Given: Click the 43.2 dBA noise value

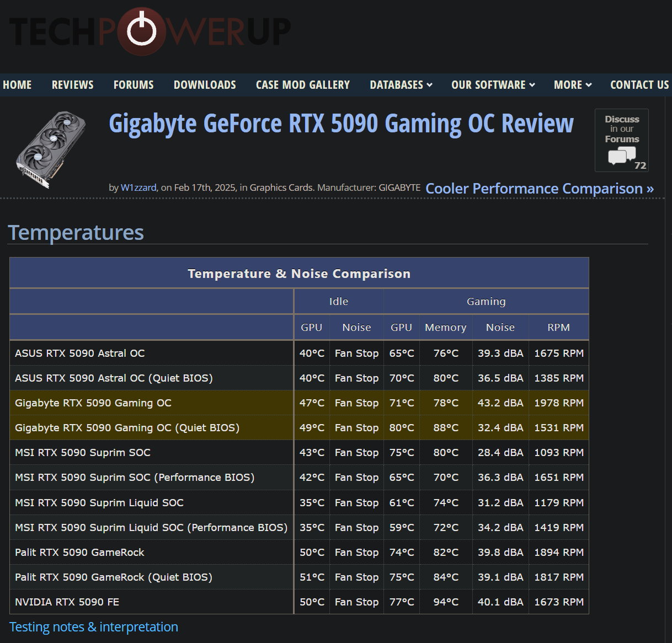Looking at the screenshot, I should [500, 403].
